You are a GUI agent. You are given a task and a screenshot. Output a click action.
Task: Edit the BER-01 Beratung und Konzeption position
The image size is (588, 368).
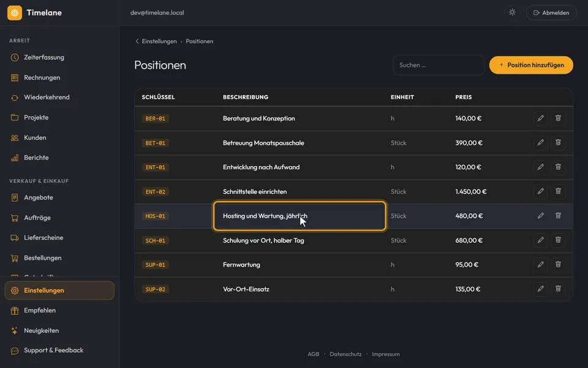pyautogui.click(x=540, y=118)
